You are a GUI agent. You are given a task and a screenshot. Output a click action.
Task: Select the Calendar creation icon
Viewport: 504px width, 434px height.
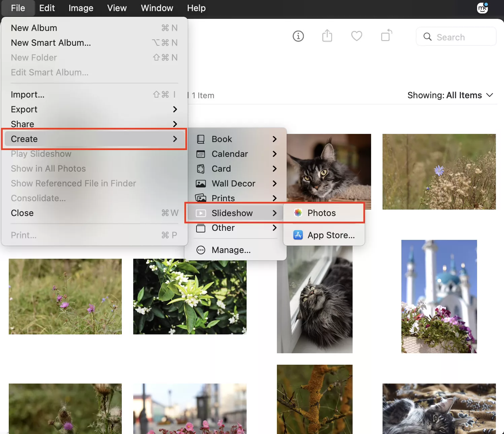(201, 154)
